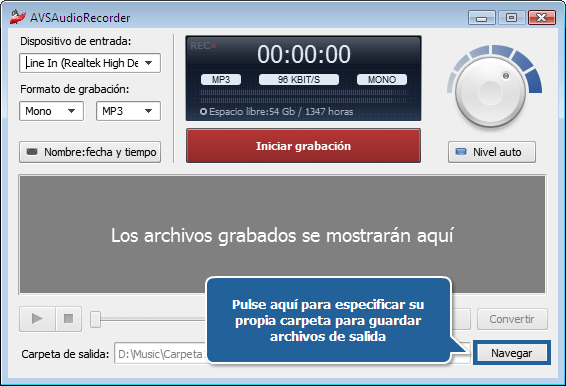Click the audio level meter bars

coord(303,97)
